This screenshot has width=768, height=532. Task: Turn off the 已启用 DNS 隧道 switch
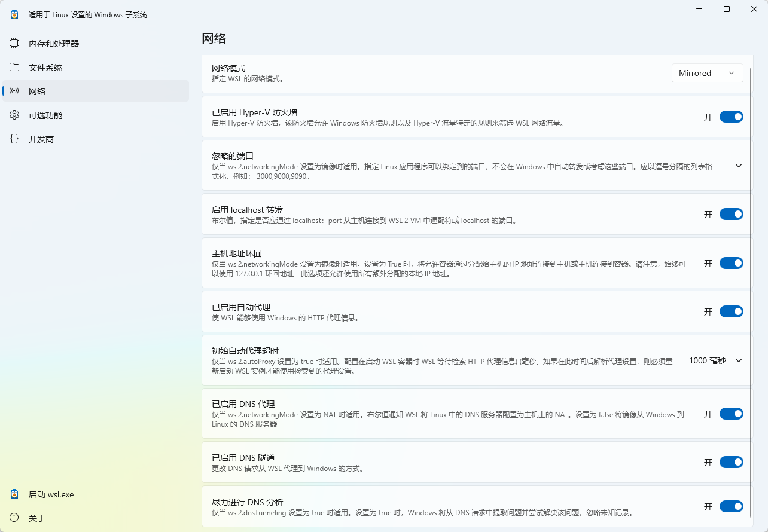731,462
